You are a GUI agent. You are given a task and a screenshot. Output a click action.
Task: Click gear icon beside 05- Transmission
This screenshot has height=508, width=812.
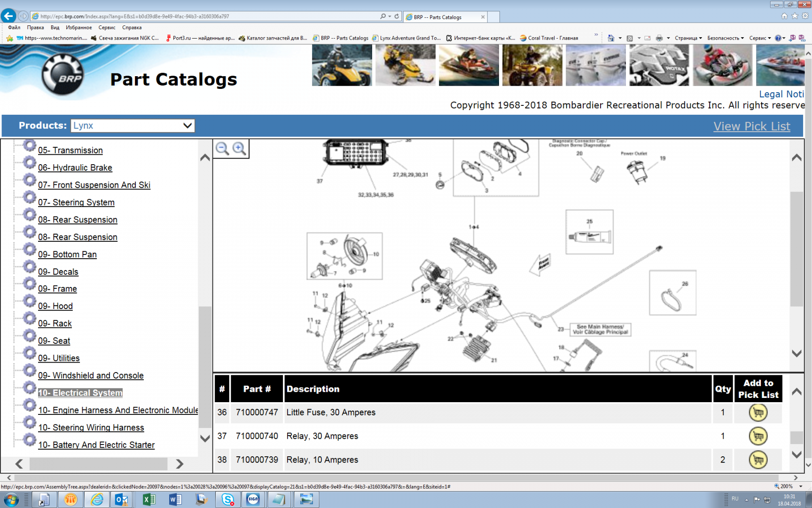click(29, 146)
